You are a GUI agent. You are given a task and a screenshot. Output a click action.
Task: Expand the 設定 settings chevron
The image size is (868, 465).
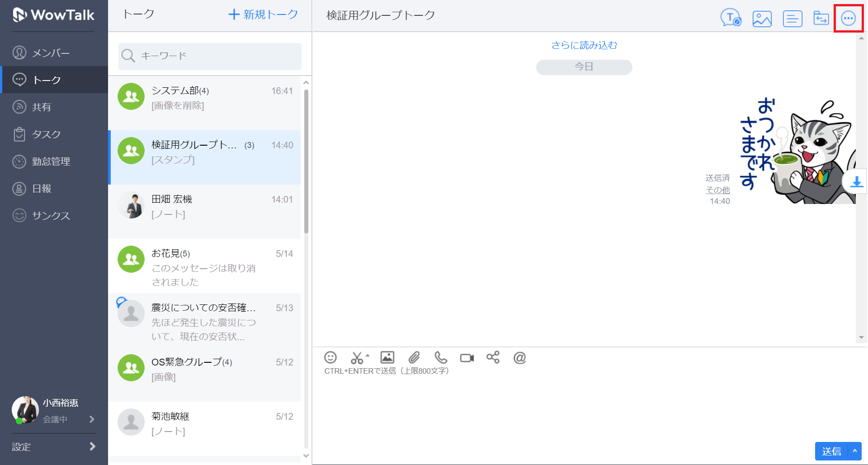[x=92, y=447]
